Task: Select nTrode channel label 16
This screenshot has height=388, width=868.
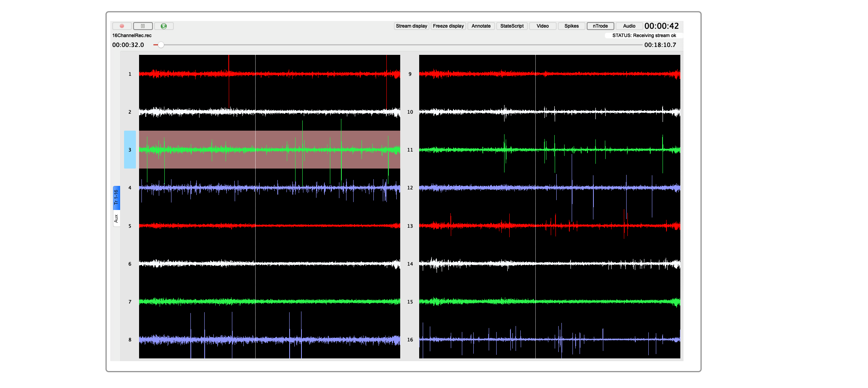Action: pos(410,339)
